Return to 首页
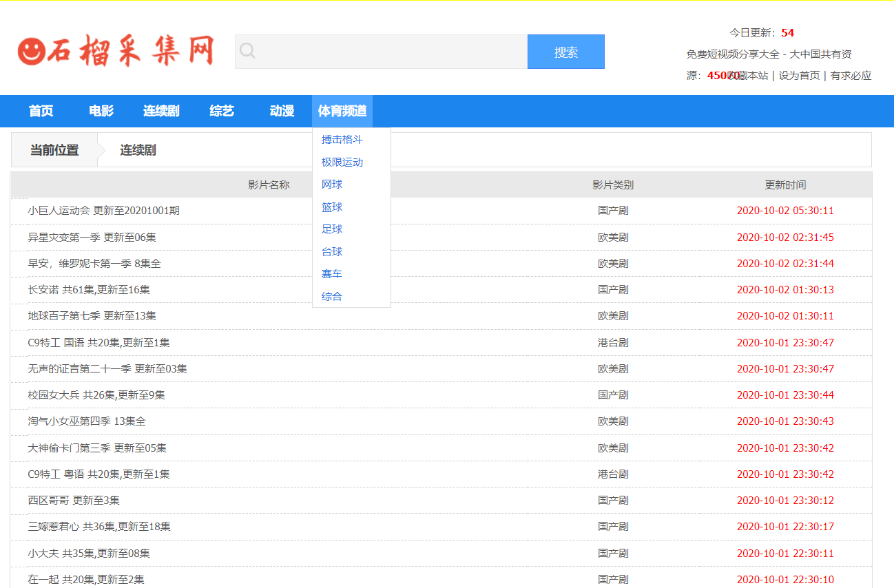894x588 pixels. (x=41, y=111)
